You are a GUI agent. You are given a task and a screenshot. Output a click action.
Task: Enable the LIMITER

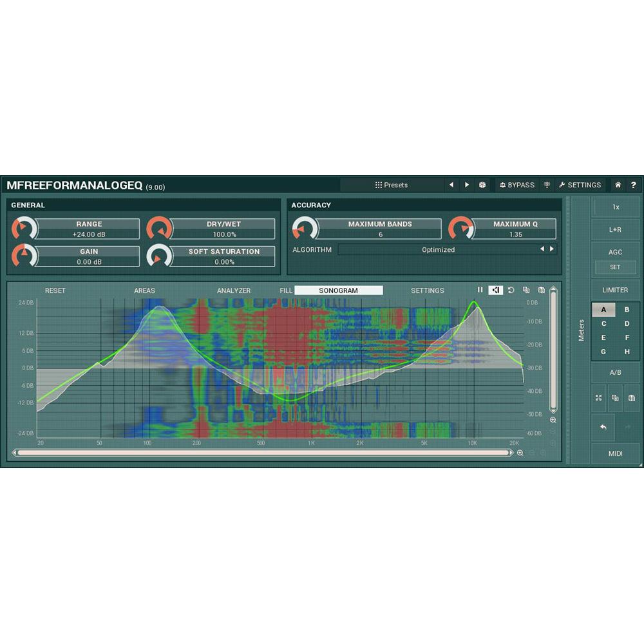(x=615, y=290)
